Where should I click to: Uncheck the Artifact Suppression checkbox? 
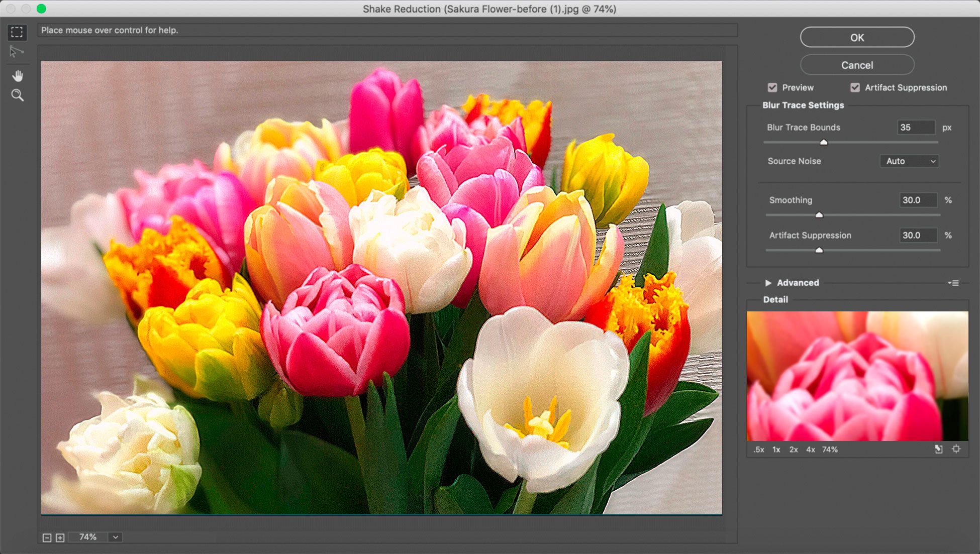(x=855, y=87)
